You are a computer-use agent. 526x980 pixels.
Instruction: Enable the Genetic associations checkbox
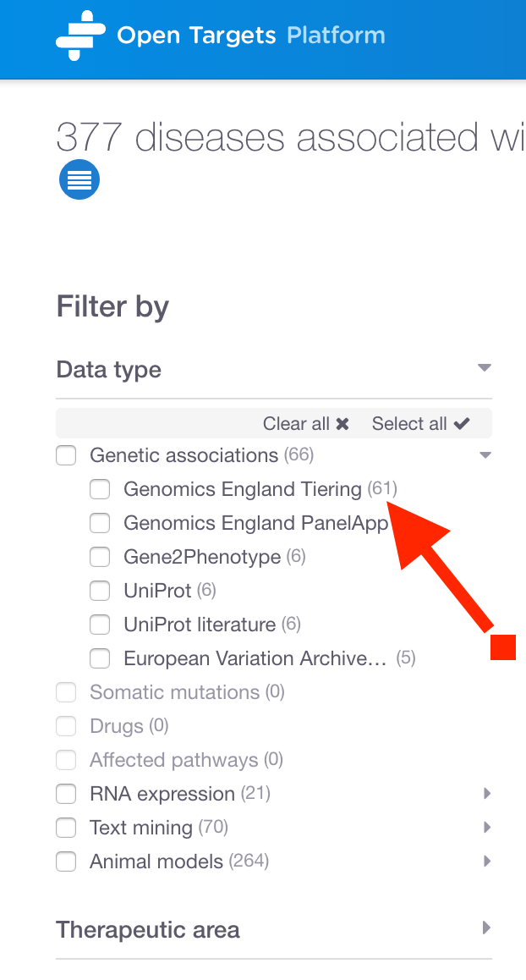click(x=66, y=455)
